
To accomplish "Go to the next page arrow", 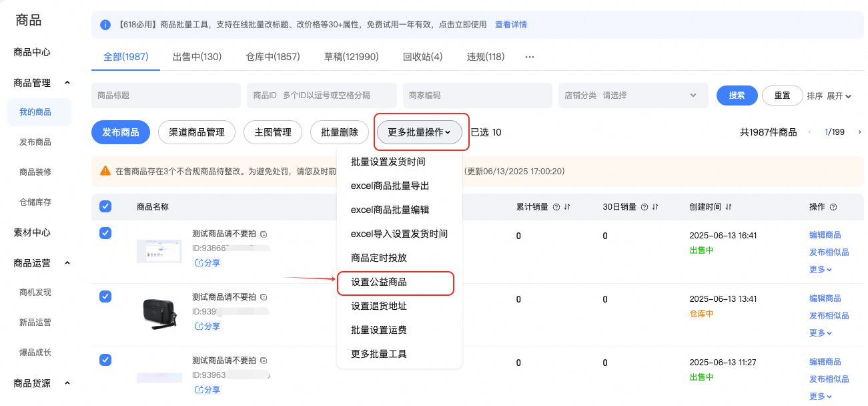I will point(860,132).
